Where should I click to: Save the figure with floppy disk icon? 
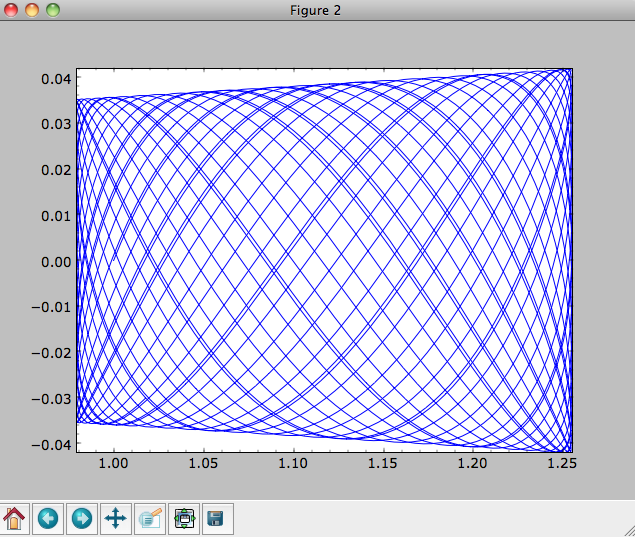(217, 519)
